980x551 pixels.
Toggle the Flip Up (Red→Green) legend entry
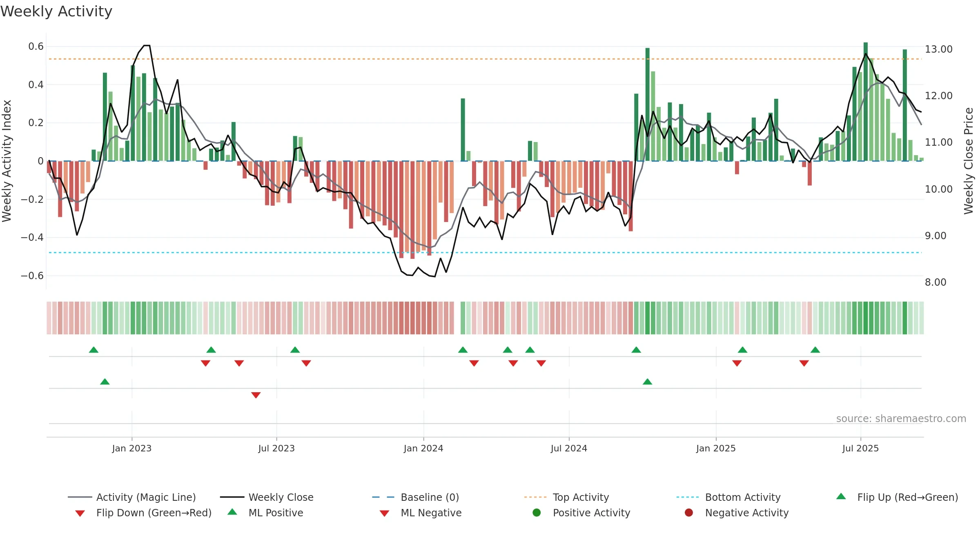click(x=897, y=497)
